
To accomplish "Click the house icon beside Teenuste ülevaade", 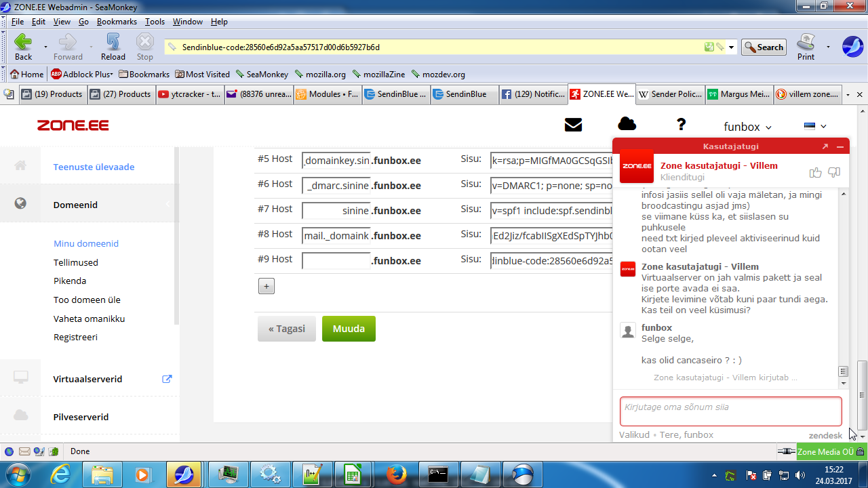I will pos(20,165).
